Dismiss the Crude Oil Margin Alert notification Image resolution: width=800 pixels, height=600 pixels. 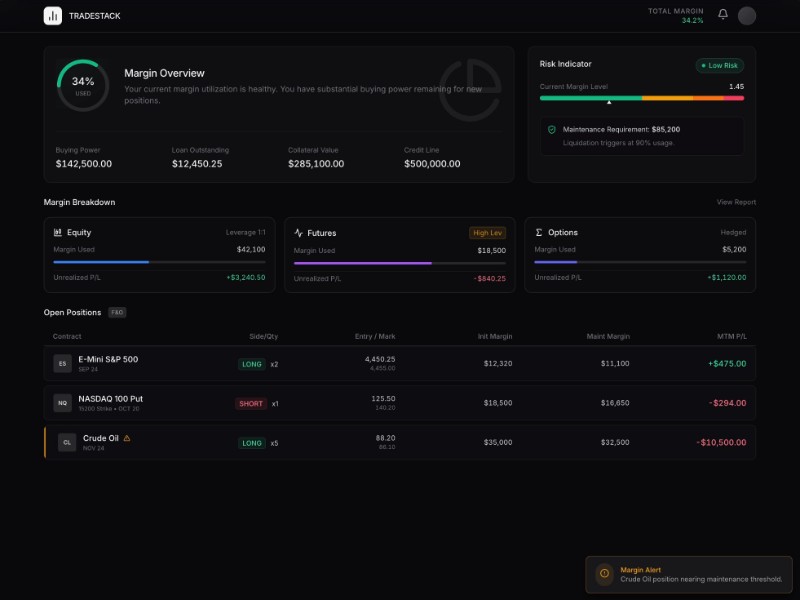[690, 574]
